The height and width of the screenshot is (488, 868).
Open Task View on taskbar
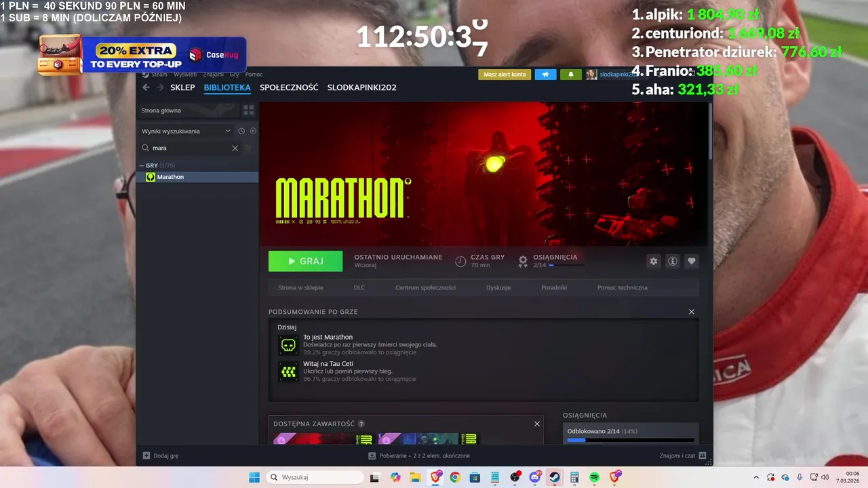[374, 477]
